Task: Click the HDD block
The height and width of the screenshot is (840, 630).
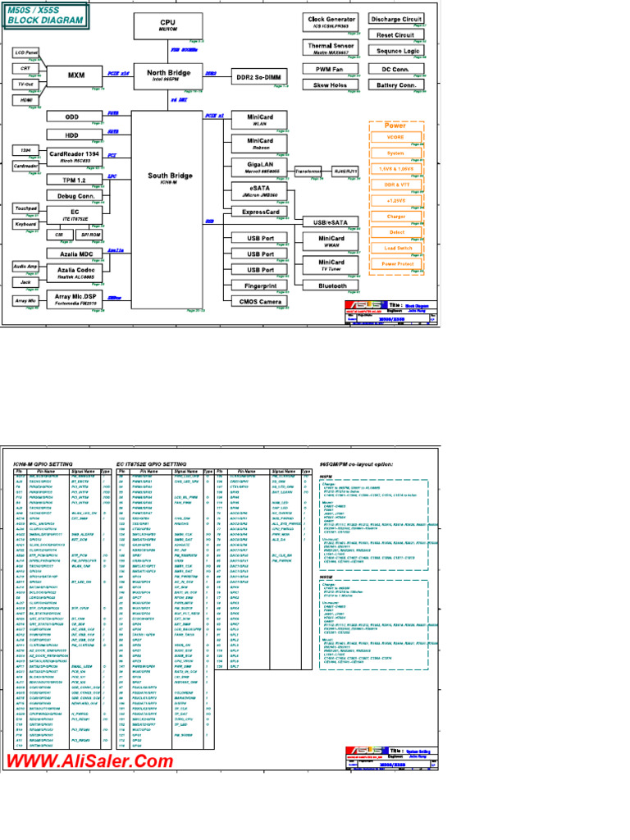Action: coord(75,135)
